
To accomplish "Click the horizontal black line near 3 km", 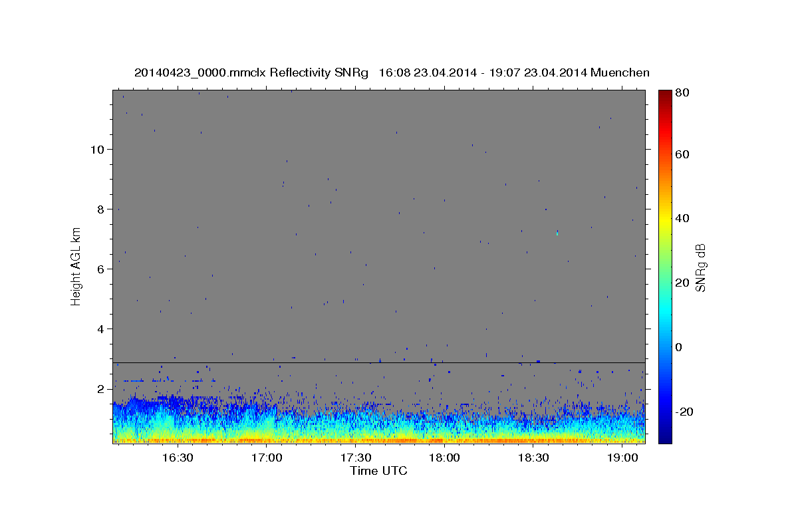I will point(378,362).
